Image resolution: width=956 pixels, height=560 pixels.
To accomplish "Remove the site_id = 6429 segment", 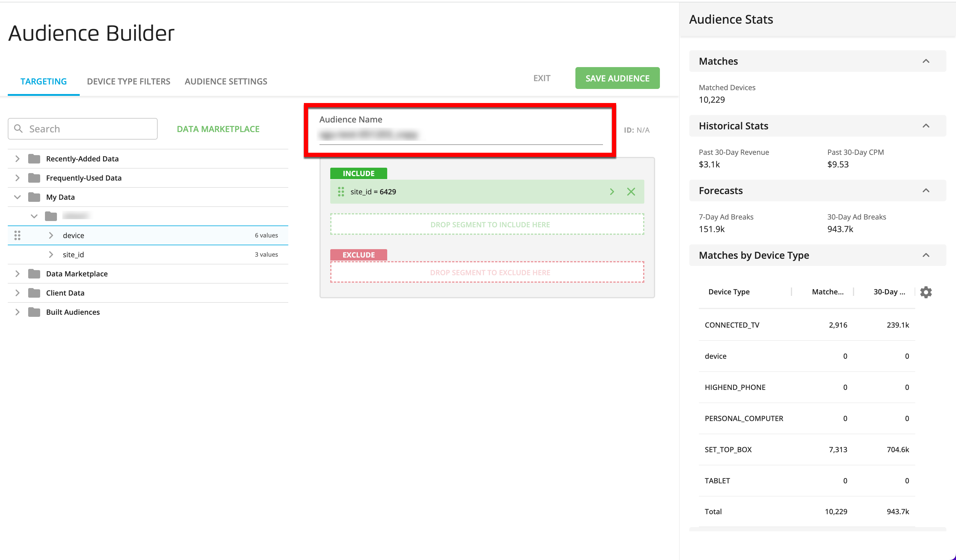I will click(x=631, y=192).
